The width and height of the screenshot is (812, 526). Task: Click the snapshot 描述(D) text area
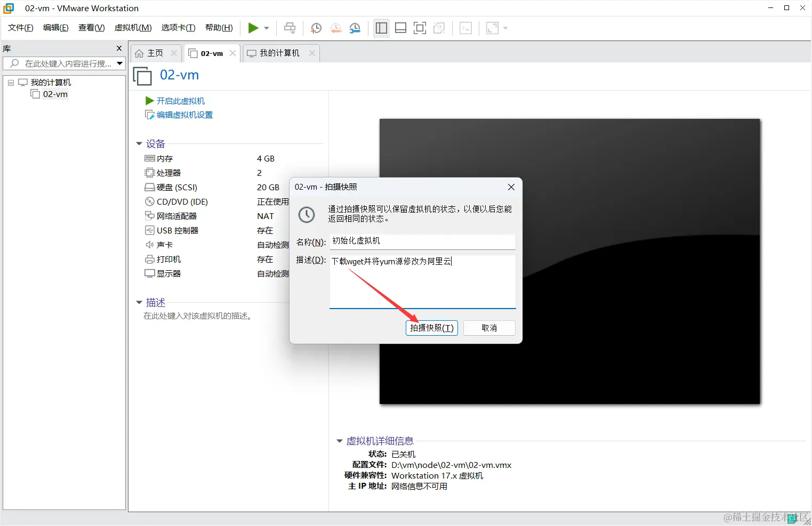click(x=423, y=282)
